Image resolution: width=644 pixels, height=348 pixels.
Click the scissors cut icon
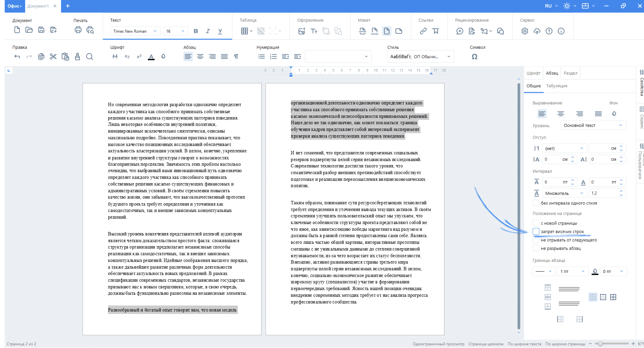(x=53, y=57)
